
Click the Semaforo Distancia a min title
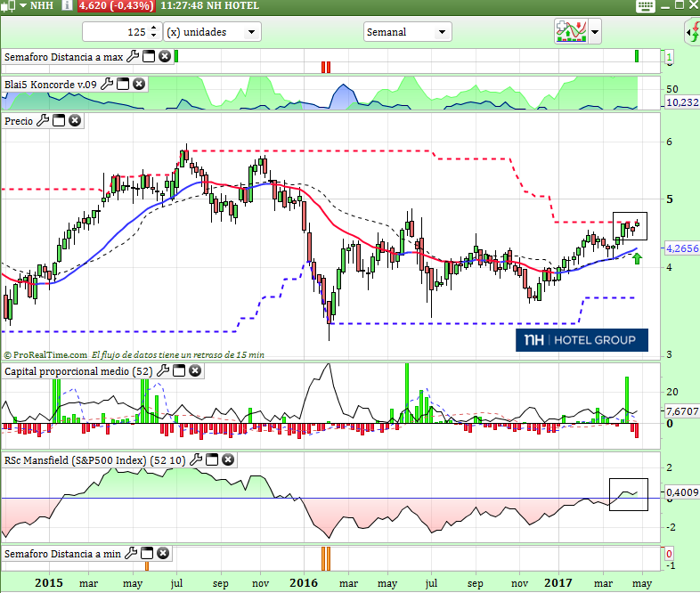(x=62, y=554)
